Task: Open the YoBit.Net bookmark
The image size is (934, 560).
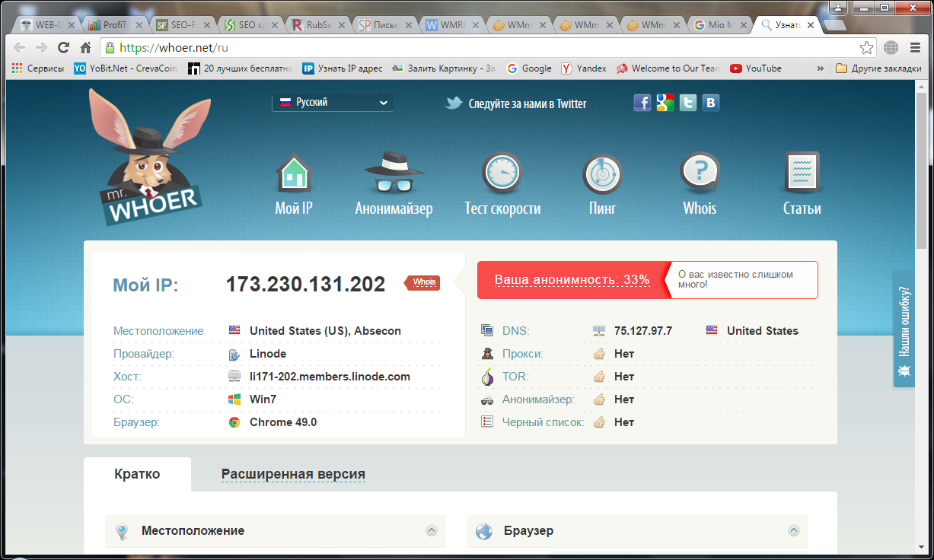Action: 126,68
